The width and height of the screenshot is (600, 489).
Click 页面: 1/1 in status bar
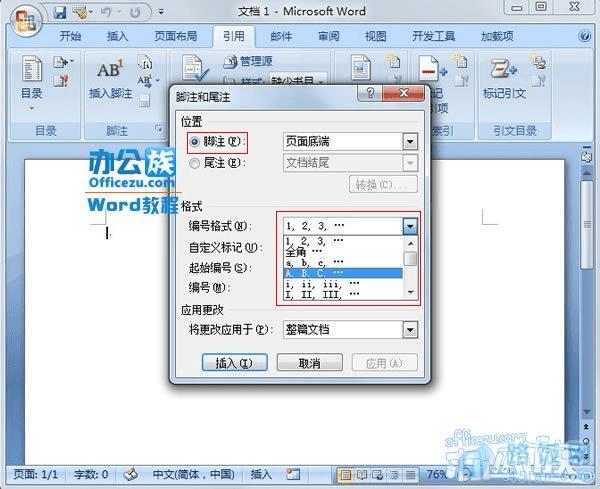[x=35, y=474]
